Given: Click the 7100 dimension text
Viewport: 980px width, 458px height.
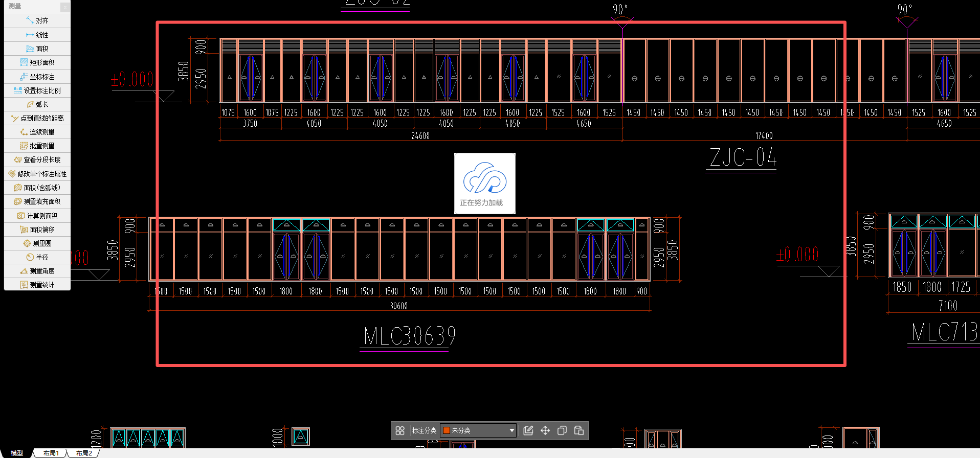Looking at the screenshot, I should 948,306.
